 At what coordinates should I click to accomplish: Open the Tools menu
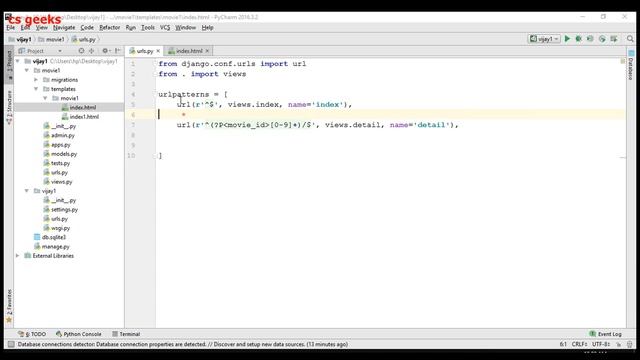pyautogui.click(x=148, y=27)
